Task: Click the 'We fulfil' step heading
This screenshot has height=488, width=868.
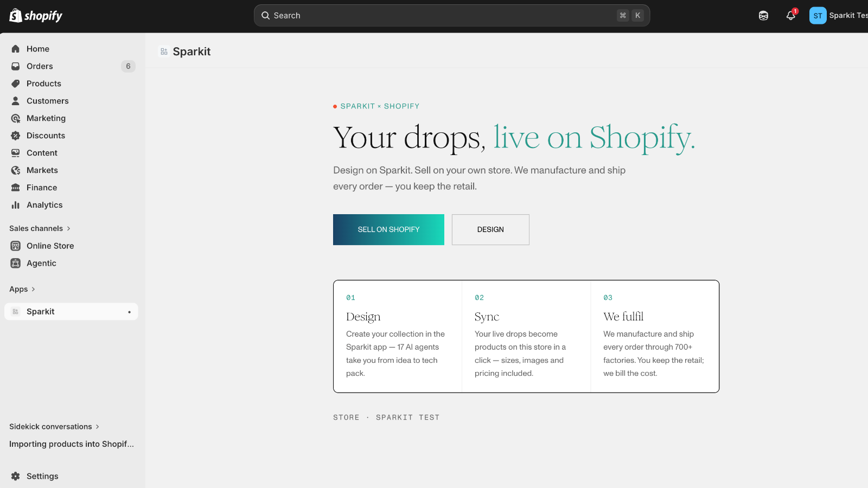Action: [x=623, y=317]
